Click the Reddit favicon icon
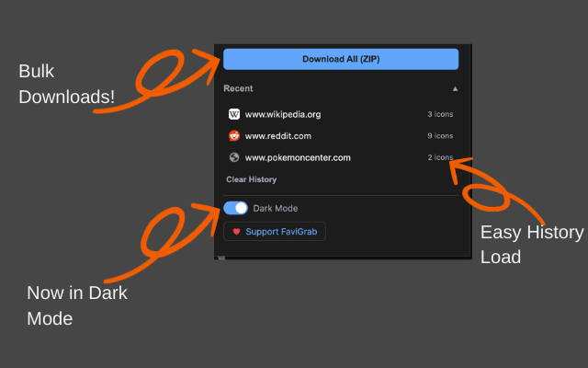Image resolution: width=588 pixels, height=368 pixels. point(234,135)
